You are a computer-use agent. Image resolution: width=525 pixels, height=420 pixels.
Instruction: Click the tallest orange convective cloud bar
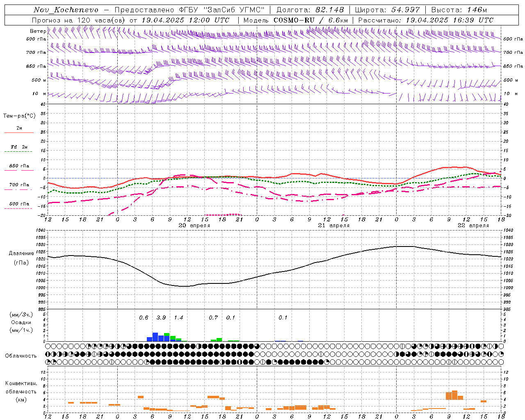point(454,395)
